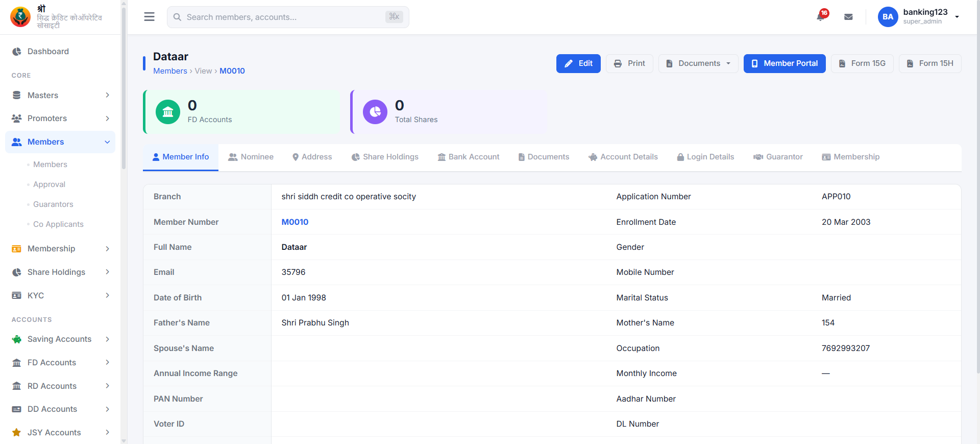
Task: Switch to the Address tab
Action: tap(312, 157)
